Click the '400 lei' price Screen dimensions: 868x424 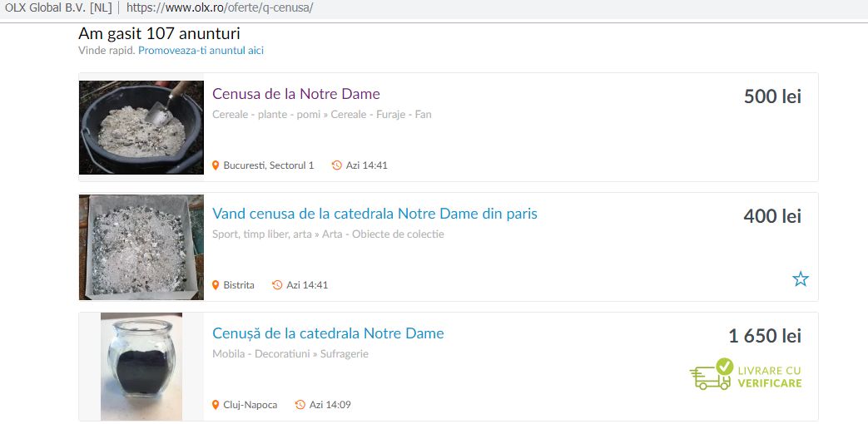point(772,216)
